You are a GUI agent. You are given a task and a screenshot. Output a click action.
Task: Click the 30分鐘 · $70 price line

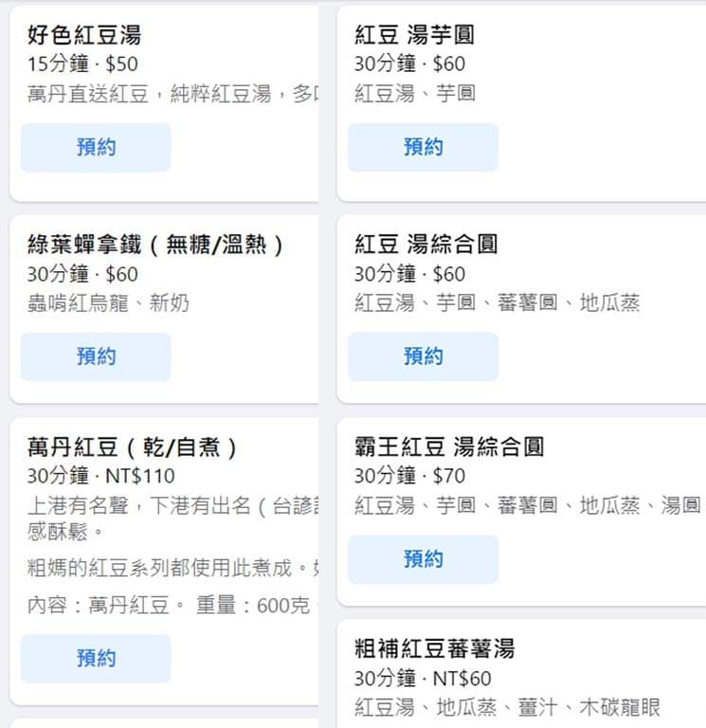tap(410, 476)
